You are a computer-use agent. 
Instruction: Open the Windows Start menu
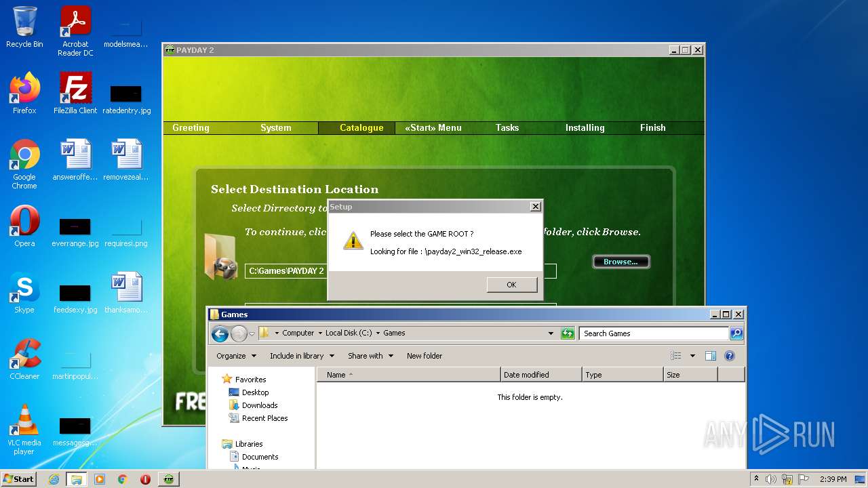[x=18, y=479]
